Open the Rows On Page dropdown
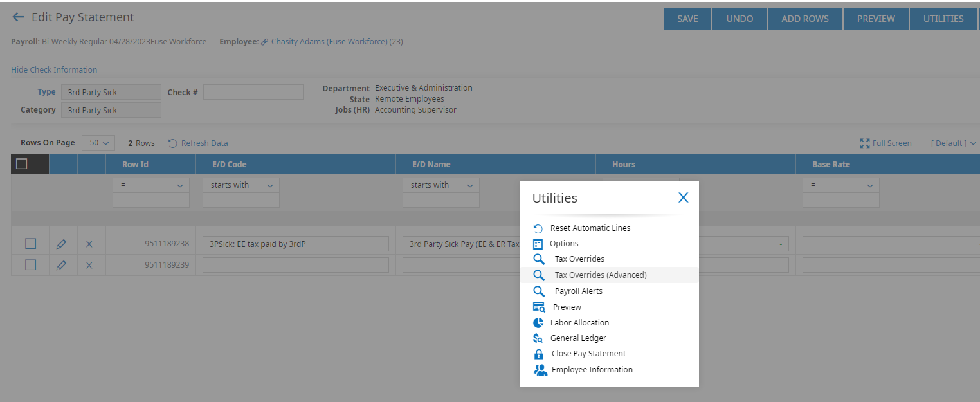This screenshot has width=980, height=402. (98, 143)
